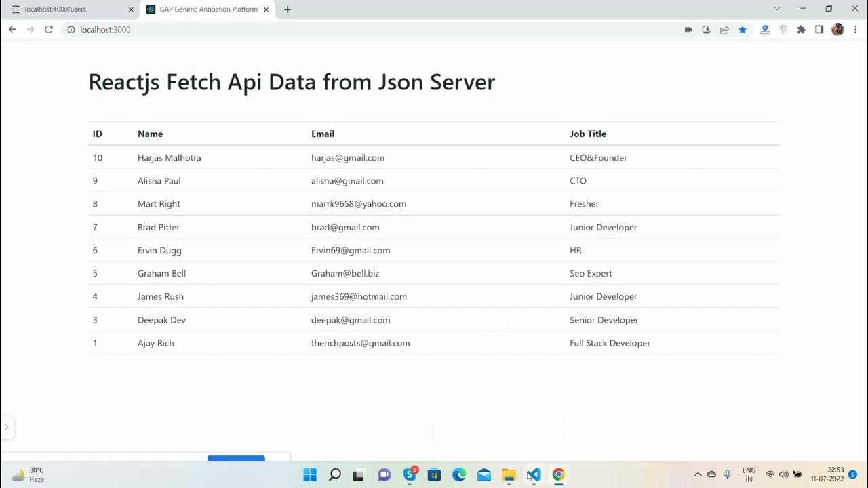Click the install app icon
This screenshot has height=488, width=868.
(x=706, y=30)
